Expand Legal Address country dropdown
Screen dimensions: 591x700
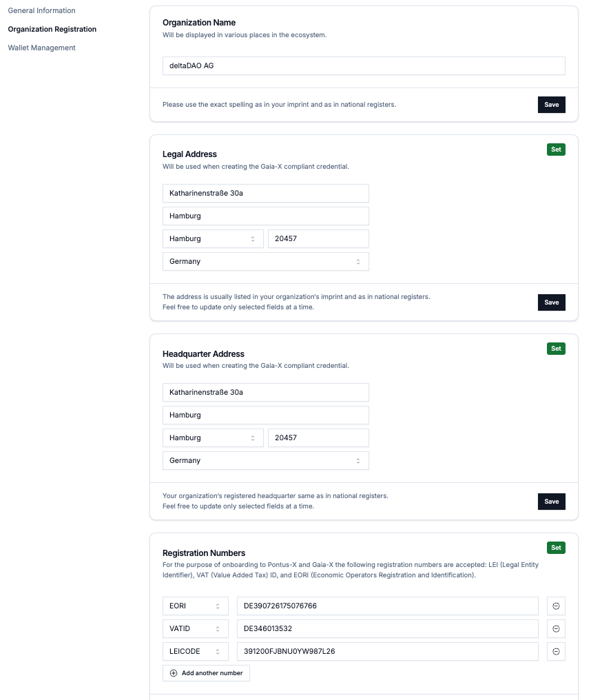click(x=265, y=262)
